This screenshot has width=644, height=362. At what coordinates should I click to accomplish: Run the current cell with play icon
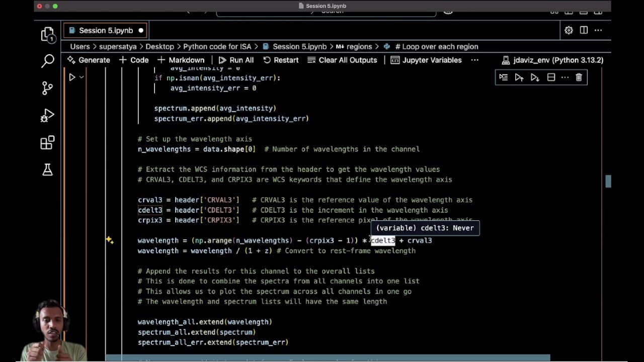pos(72,77)
